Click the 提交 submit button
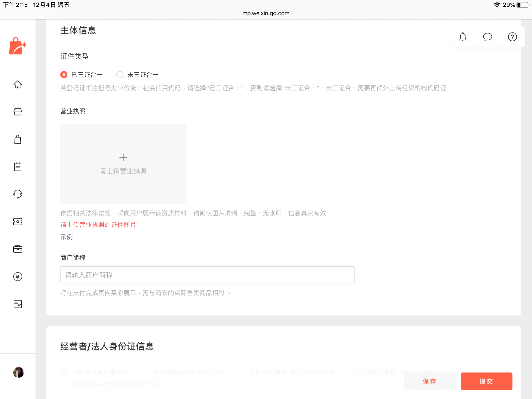Viewport: 532px width, 399px height. tap(487, 381)
